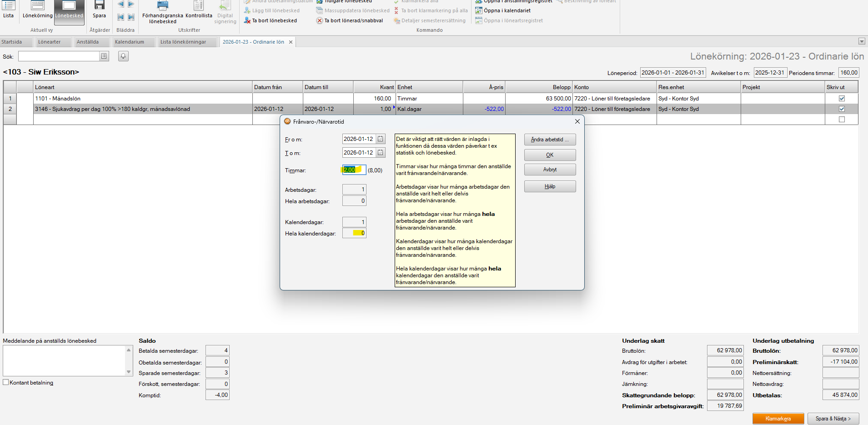Click the Spara floppy disk icon
Screen dimensions: 868x425
[x=99, y=6]
